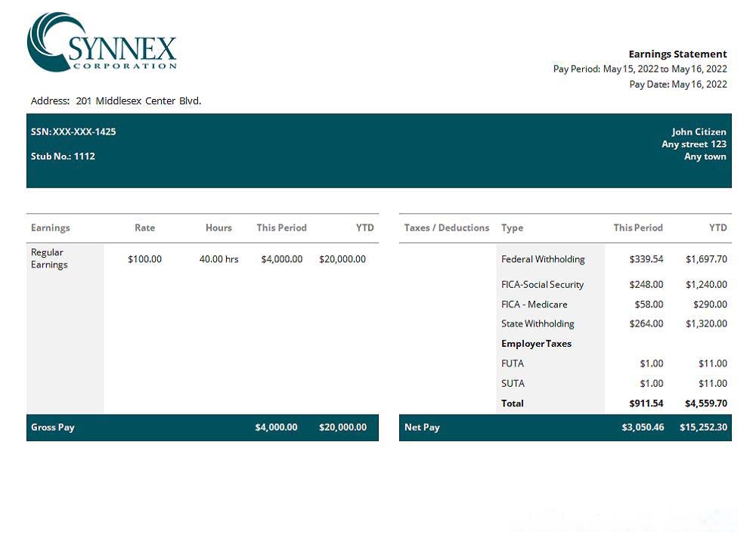Select the Earnings Statement heading
The image size is (756, 544).
point(677,54)
